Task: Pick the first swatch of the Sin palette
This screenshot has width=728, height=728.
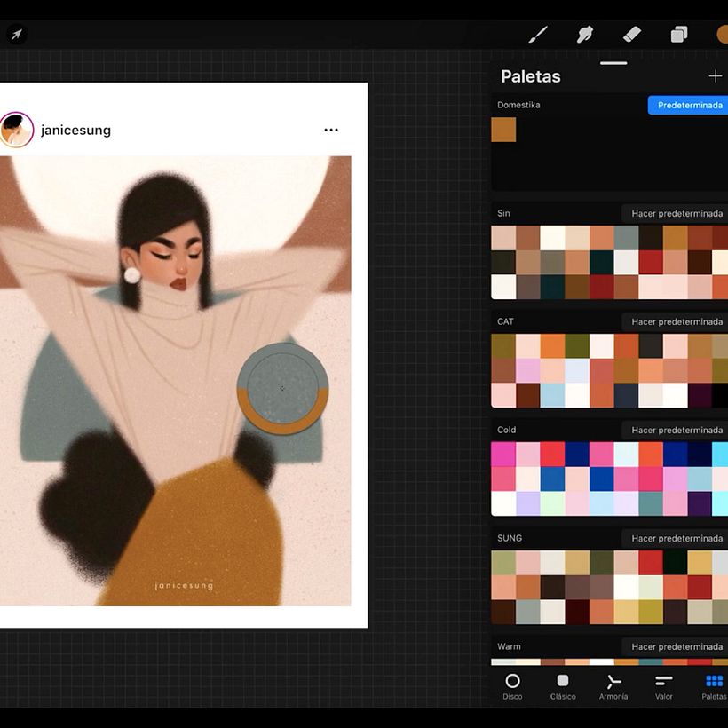Action: click(503, 238)
